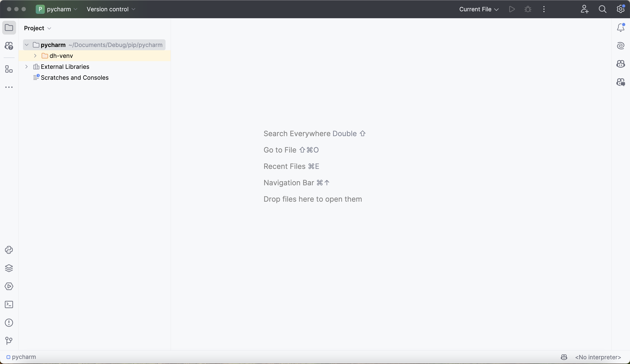Open the Structure tool window
Viewport: 630px width, 364px height.
(x=9, y=69)
